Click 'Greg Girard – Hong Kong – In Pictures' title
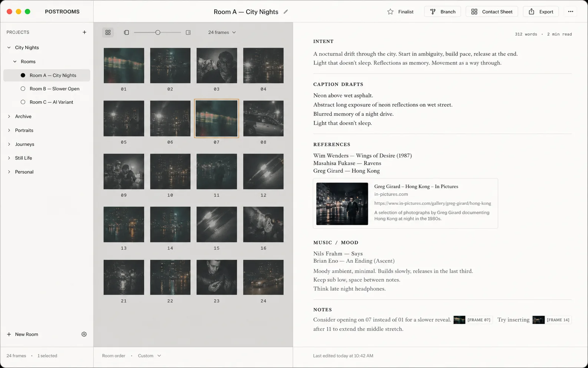Image resolution: width=588 pixels, height=368 pixels. pos(416,187)
